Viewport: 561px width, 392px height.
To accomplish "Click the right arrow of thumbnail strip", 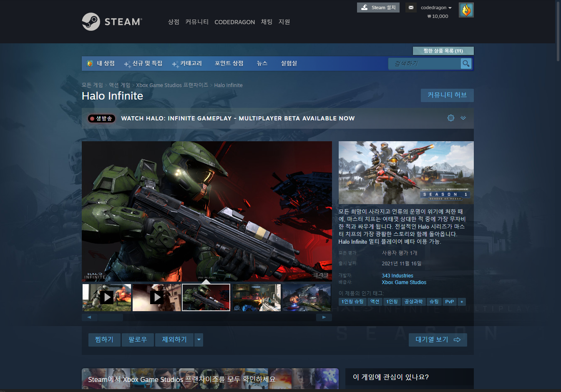I will click(324, 317).
